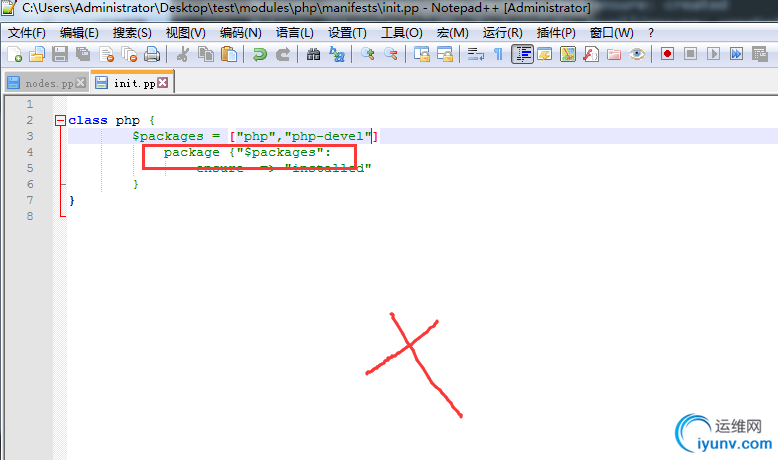Open the 视图(V) menu

186,33
